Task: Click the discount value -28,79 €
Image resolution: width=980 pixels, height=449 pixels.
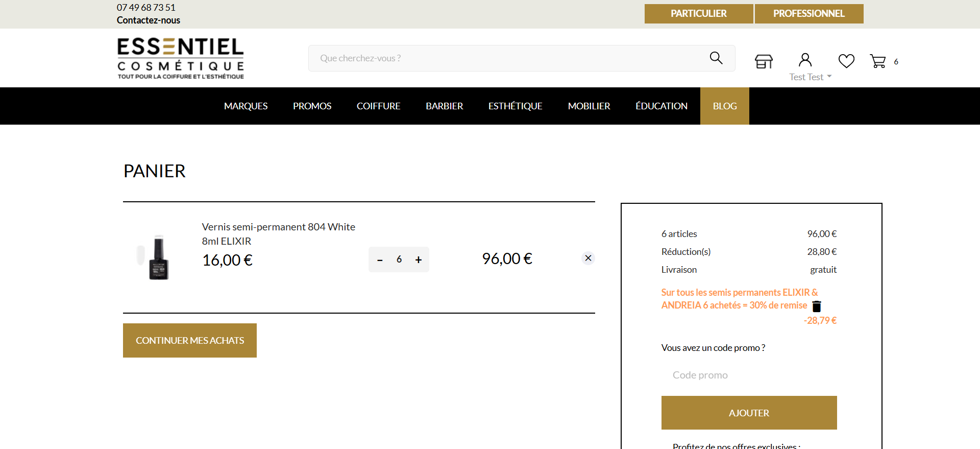Action: 820,321
